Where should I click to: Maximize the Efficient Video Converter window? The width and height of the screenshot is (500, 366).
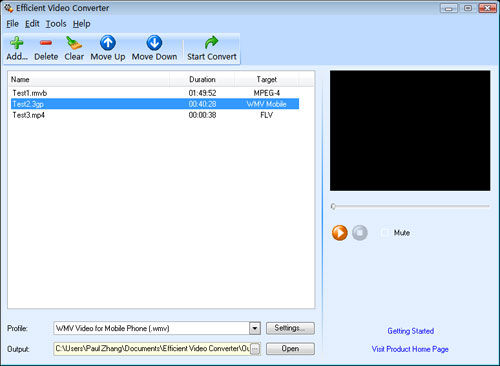click(468, 8)
